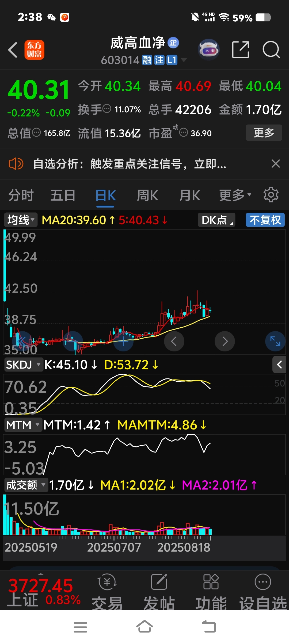Open the search magnifier icon
Image resolution: width=289 pixels, height=644 pixels.
[x=271, y=50]
